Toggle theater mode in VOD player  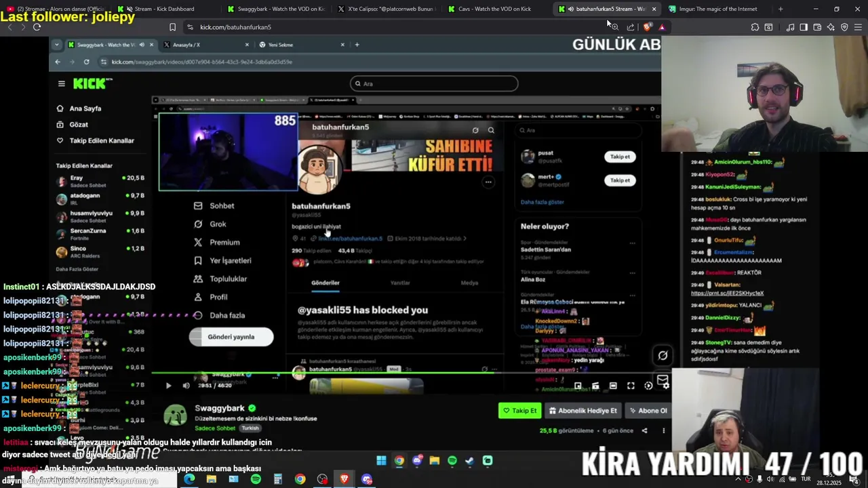point(613,386)
